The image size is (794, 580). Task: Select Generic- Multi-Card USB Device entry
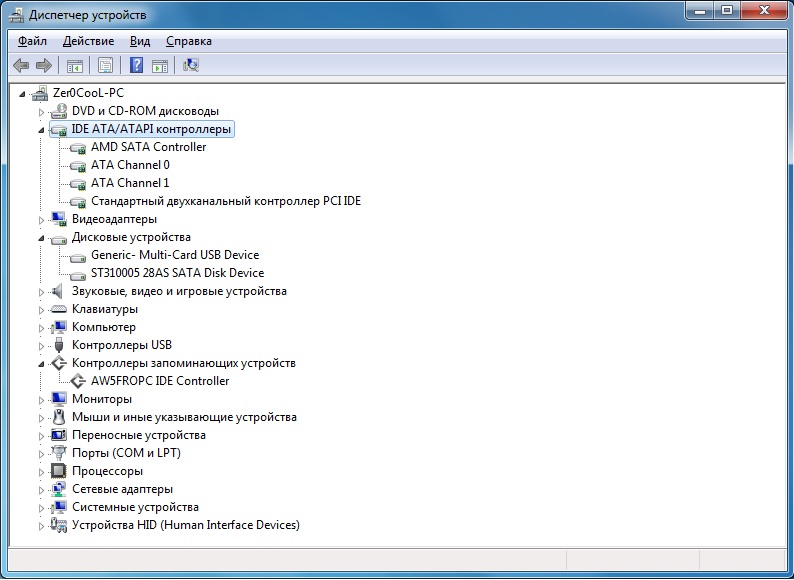(x=175, y=255)
